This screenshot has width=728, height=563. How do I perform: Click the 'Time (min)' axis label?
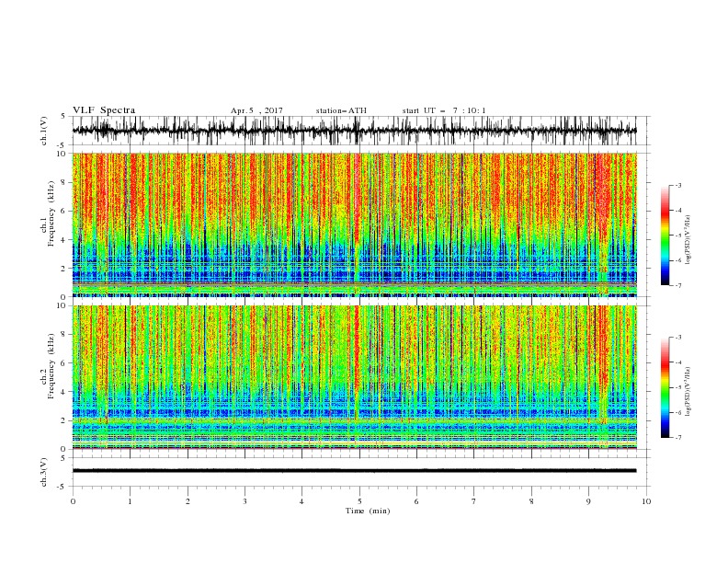click(x=368, y=511)
